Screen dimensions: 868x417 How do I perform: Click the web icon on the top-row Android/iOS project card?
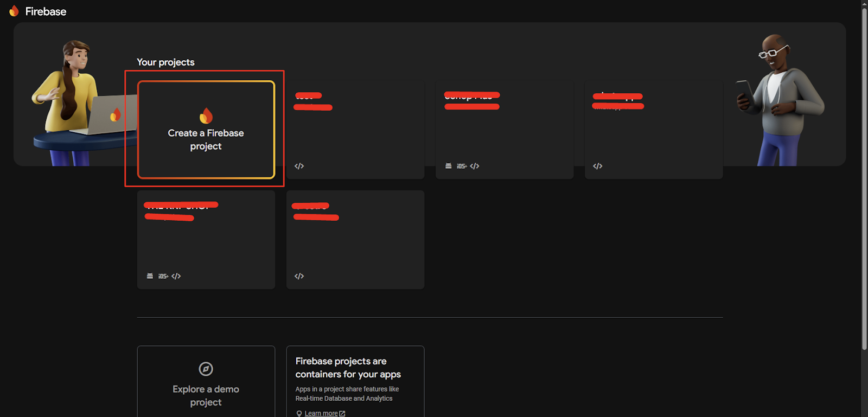tap(475, 166)
